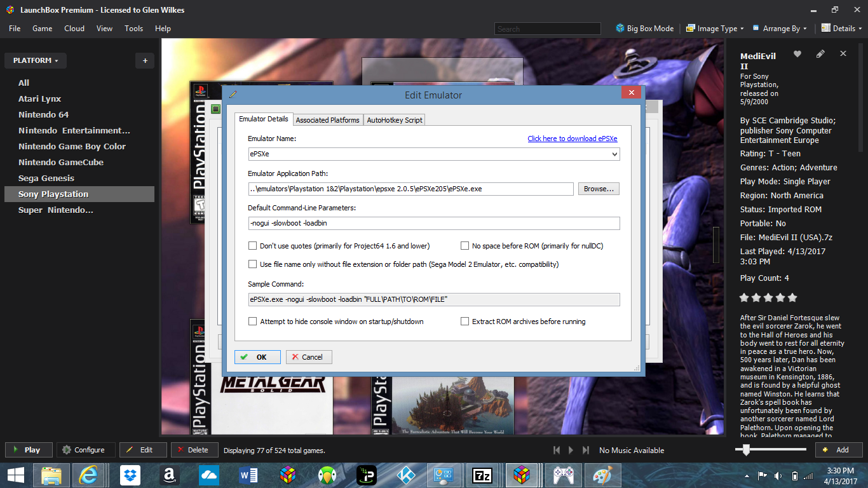
Task: Click the action center flag tray icon
Action: (x=762, y=475)
